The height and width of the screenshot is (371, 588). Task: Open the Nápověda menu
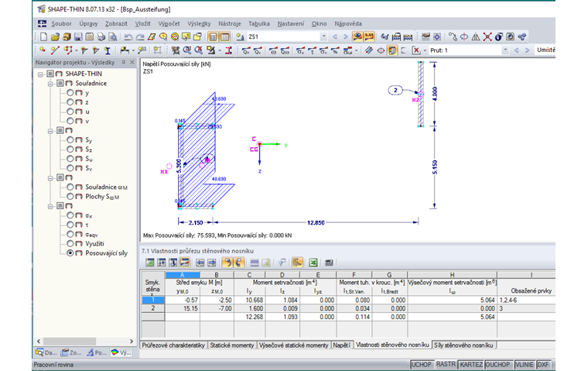pos(348,24)
